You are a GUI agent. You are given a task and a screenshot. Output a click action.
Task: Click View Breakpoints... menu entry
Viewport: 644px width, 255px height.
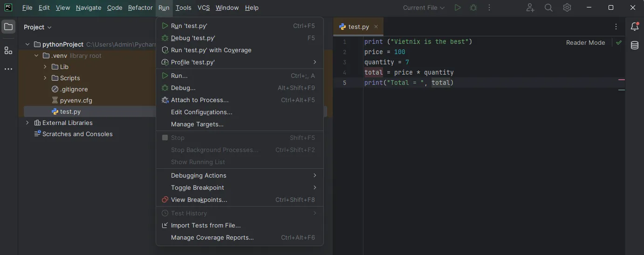tap(199, 200)
